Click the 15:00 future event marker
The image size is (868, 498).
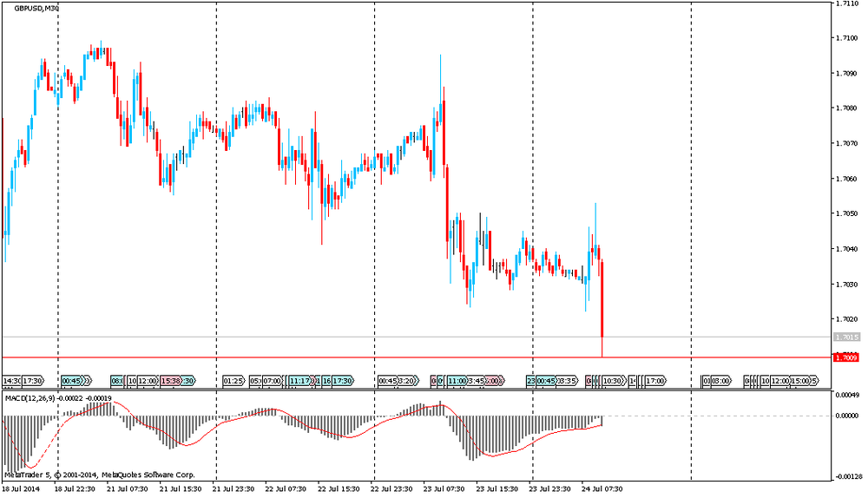coord(799,380)
